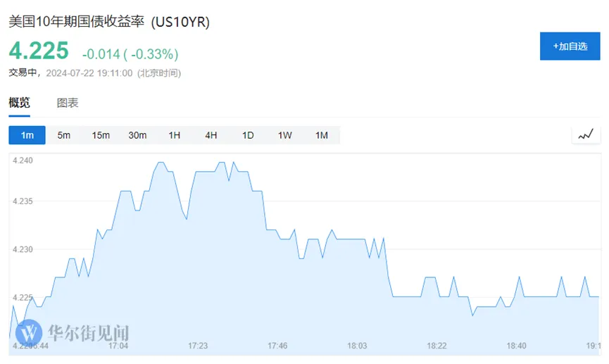Screen dimensions: 609x364
Task: Click the chart type line icon
Action: point(586,134)
